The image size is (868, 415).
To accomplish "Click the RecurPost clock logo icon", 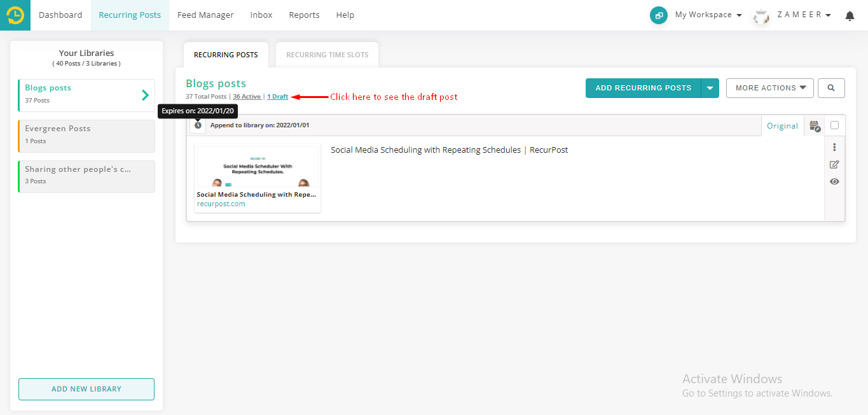I will 15,15.
